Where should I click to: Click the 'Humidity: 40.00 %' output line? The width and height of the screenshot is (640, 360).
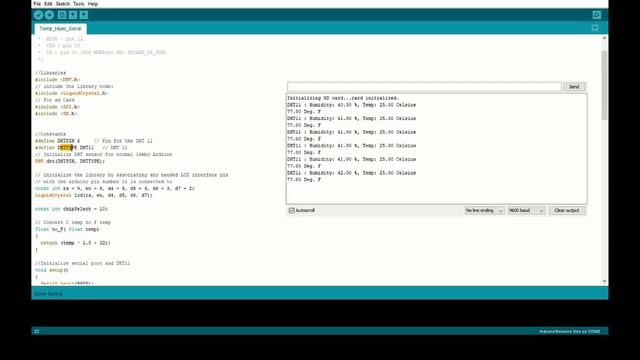click(x=351, y=105)
